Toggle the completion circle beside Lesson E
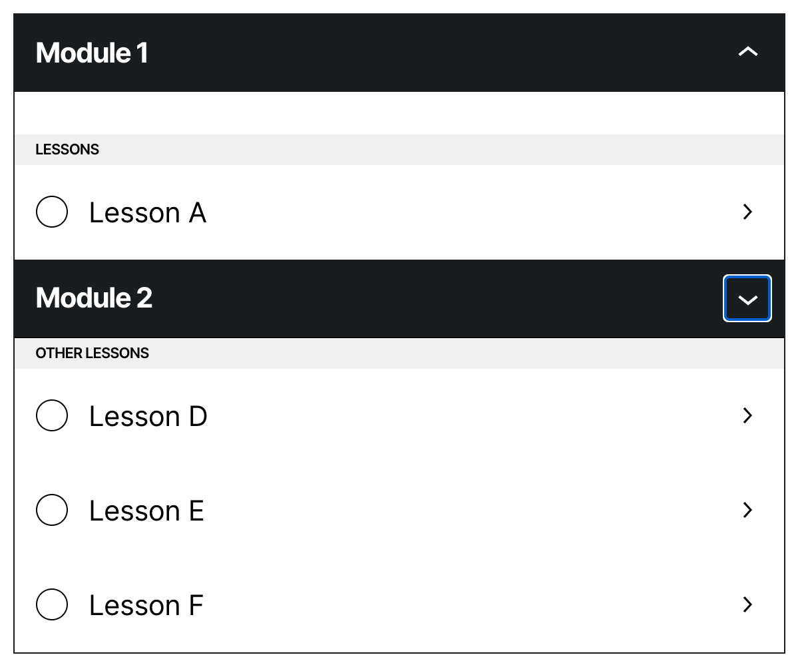This screenshot has width=812, height=667. (51, 511)
